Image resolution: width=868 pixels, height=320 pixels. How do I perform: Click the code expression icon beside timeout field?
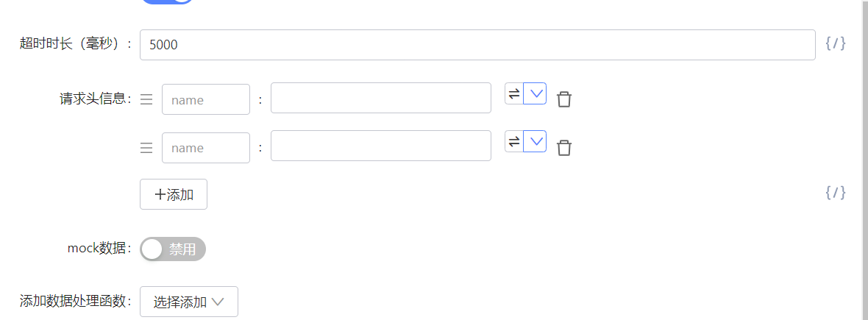click(835, 44)
